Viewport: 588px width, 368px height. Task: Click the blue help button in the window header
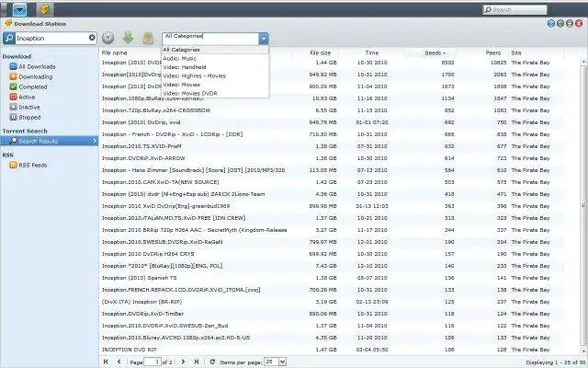pyautogui.click(x=551, y=24)
